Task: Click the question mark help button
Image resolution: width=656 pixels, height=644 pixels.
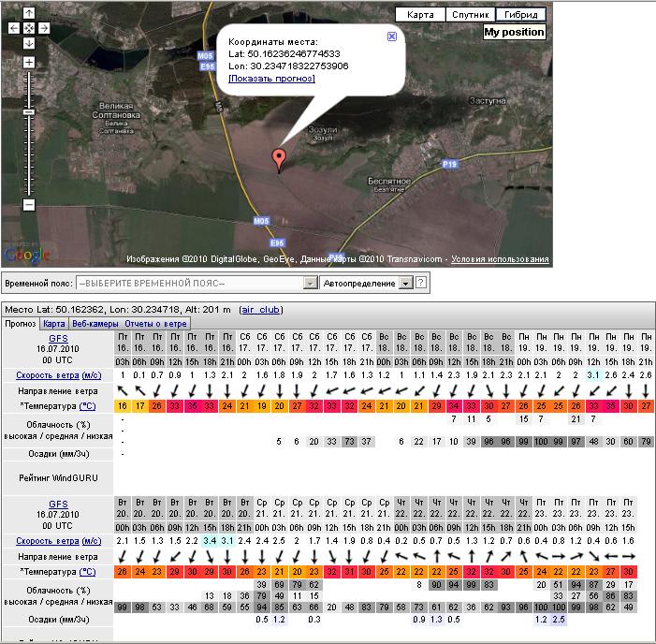Action: click(421, 283)
